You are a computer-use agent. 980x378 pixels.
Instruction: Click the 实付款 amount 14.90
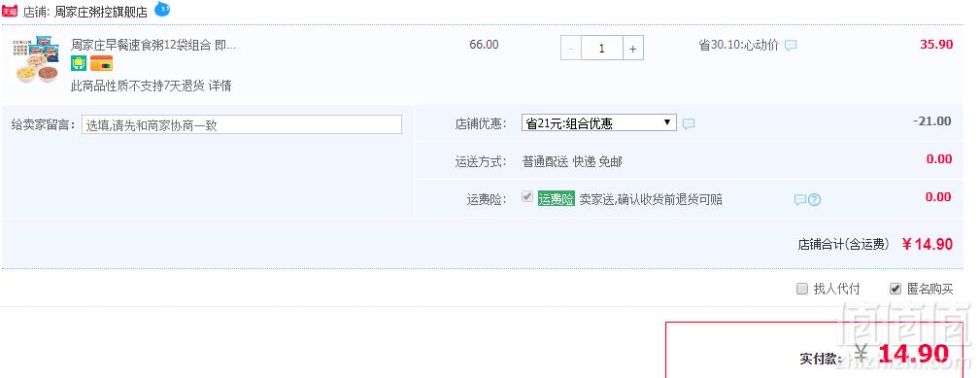(913, 355)
